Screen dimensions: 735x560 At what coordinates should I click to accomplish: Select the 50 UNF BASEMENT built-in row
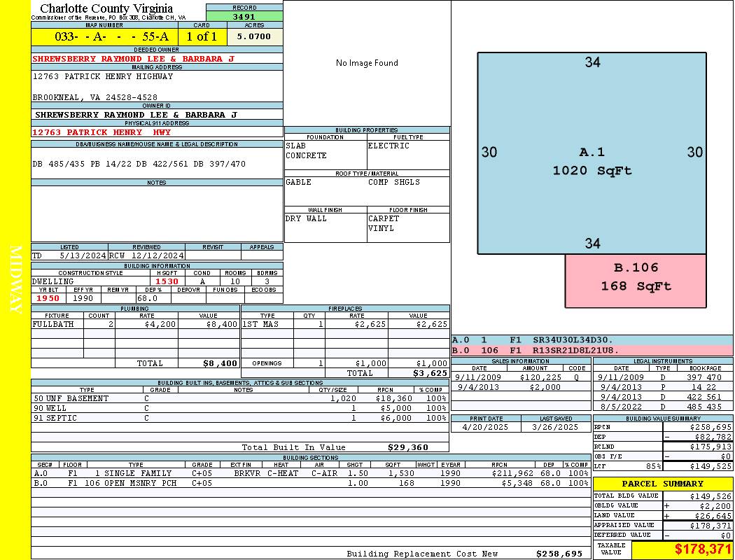pos(238,398)
